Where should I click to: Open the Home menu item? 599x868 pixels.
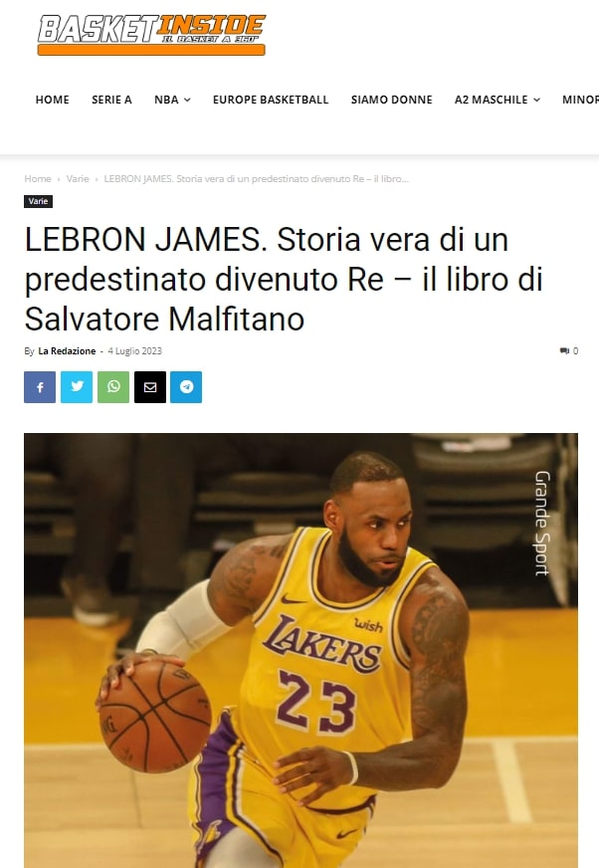pyautogui.click(x=52, y=100)
